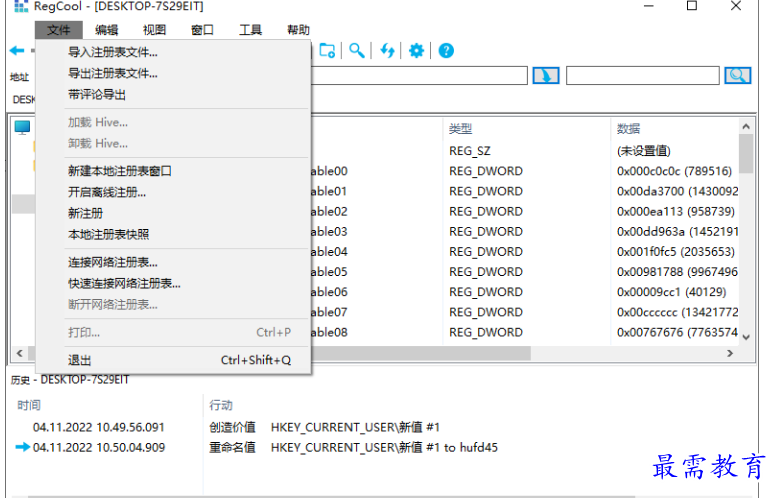Click the blue help question mark icon
Viewport: 774px width, 498px height.
[446, 50]
